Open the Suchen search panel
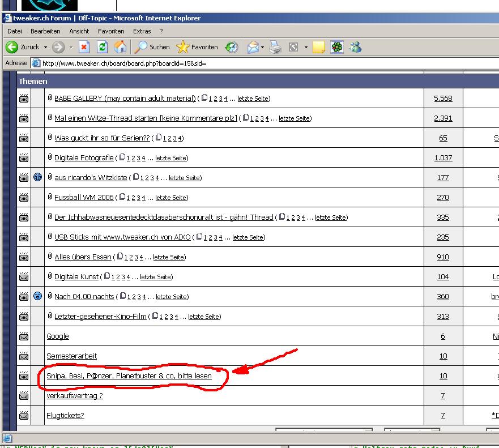 pos(152,47)
